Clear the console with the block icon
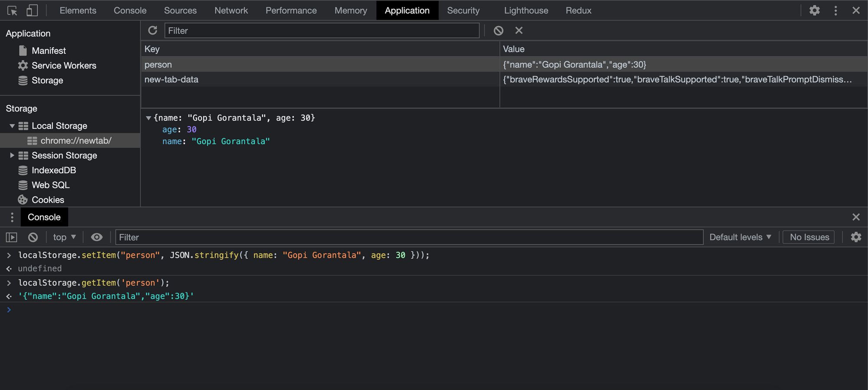 tap(33, 237)
